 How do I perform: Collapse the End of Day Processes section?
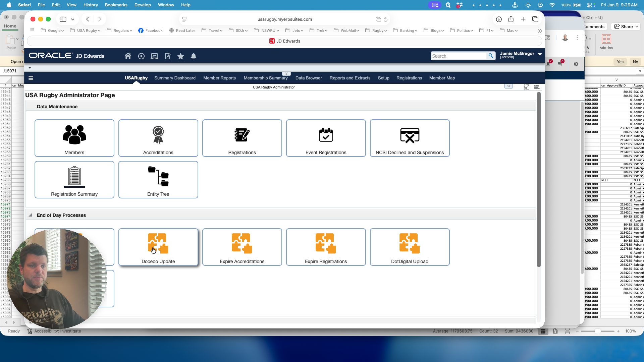point(31,215)
